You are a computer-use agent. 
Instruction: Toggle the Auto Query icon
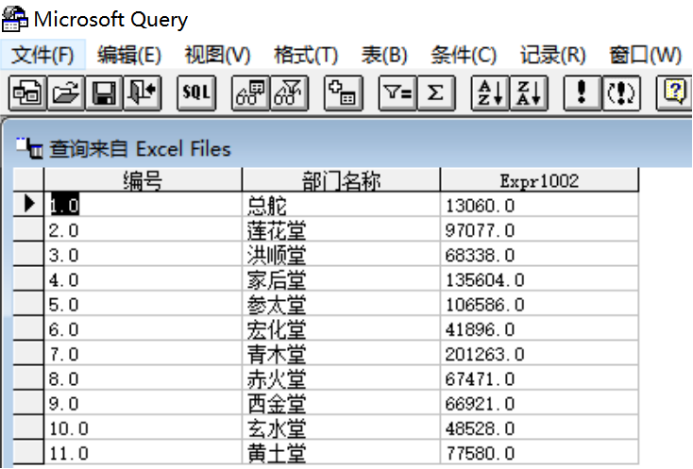621,93
